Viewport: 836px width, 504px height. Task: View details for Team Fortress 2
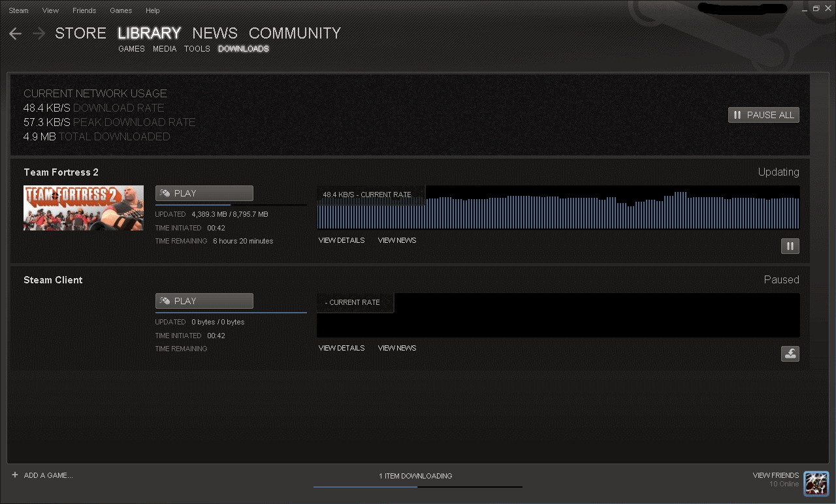pos(342,240)
